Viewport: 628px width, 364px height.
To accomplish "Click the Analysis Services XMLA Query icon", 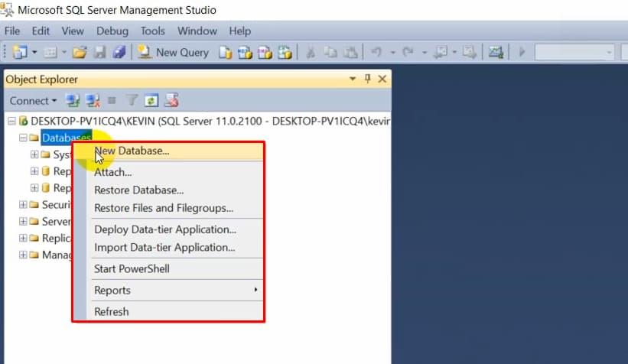I will click(x=285, y=53).
